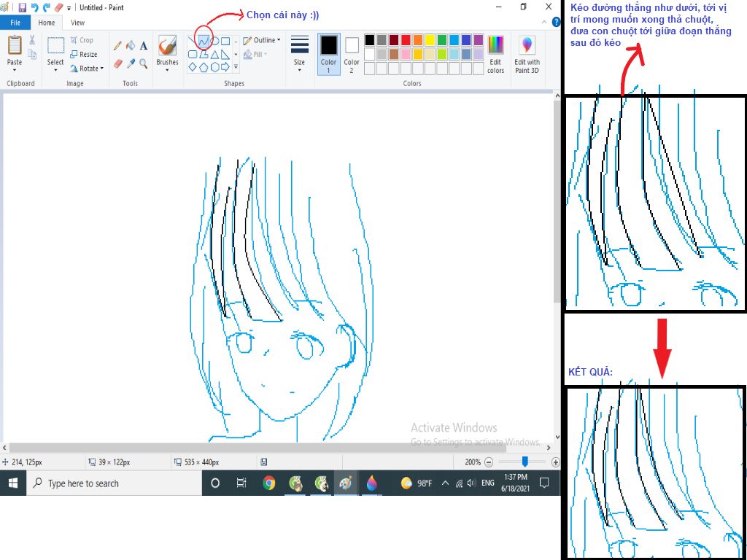
Task: Switch to the Home tab
Action: tap(46, 23)
